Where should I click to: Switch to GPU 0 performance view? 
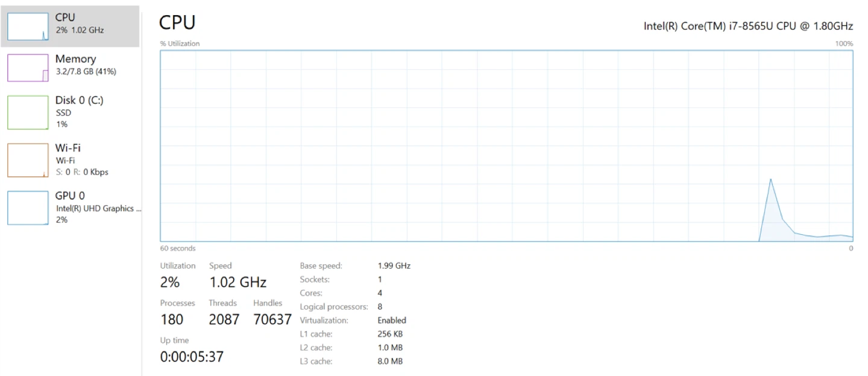pos(70,208)
